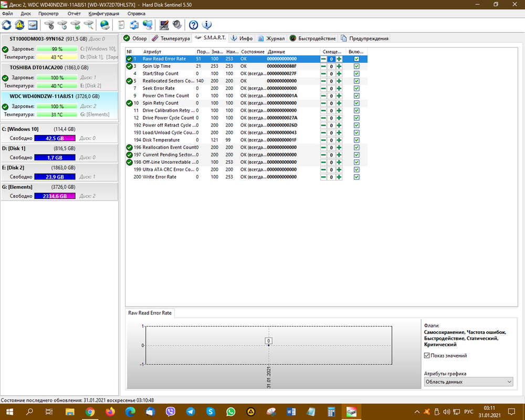
Task: Increase offset for Reallocated Sectors Count
Action: (339, 81)
